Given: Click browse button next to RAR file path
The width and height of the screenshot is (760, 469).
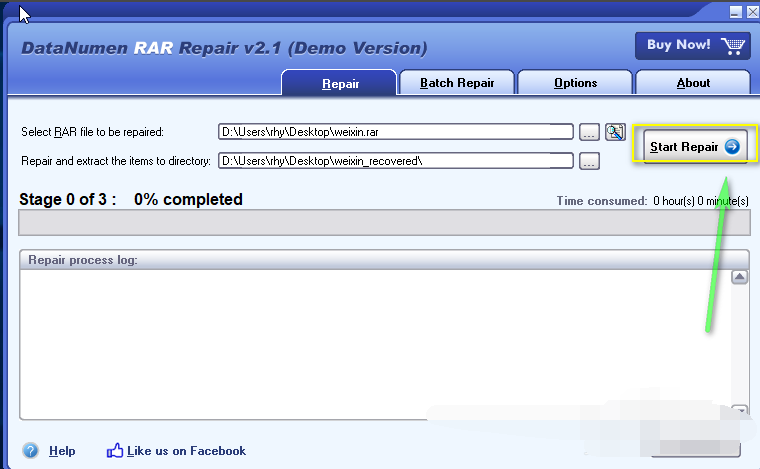Looking at the screenshot, I should point(589,132).
